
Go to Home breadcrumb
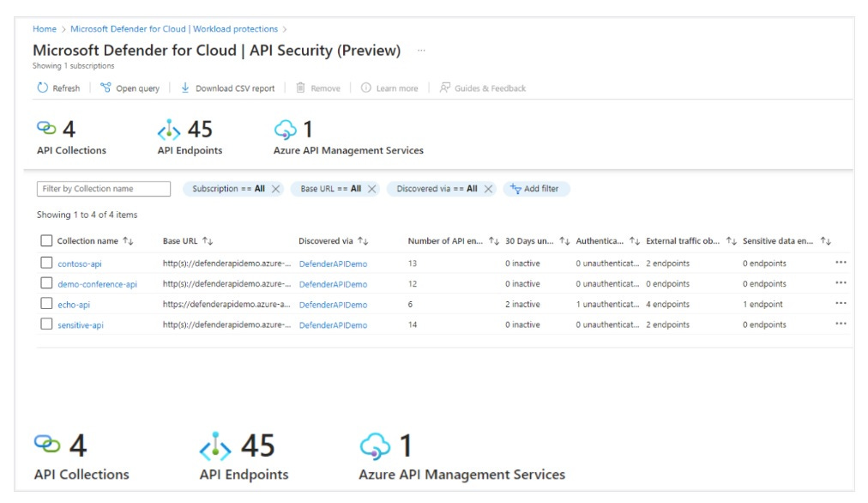point(45,29)
